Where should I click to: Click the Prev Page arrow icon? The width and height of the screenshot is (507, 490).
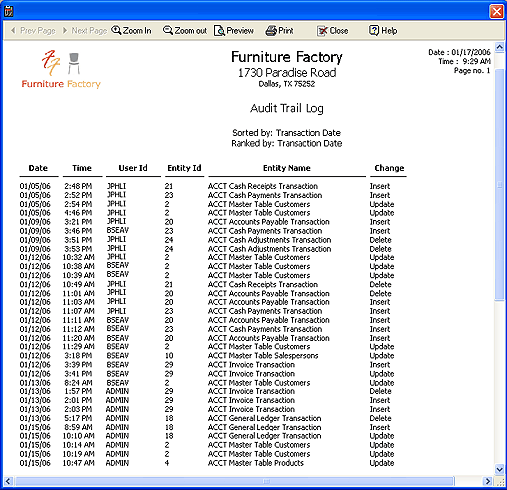(x=13, y=30)
